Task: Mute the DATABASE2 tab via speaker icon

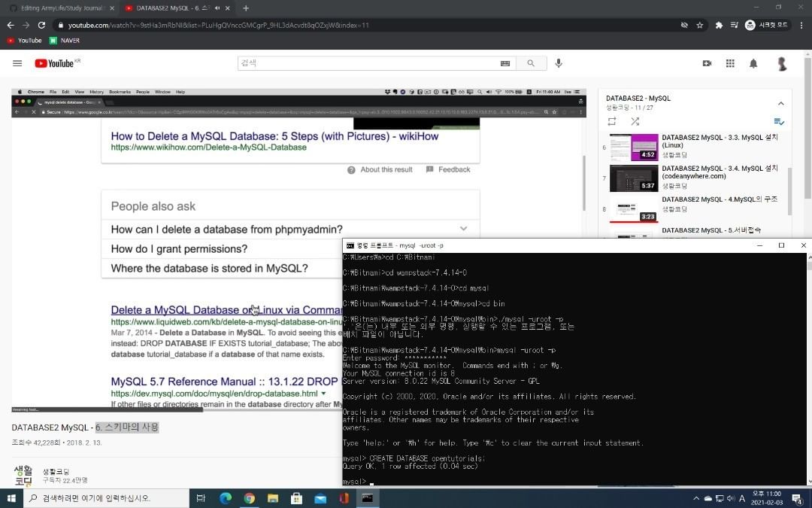Action: pyautogui.click(x=217, y=8)
